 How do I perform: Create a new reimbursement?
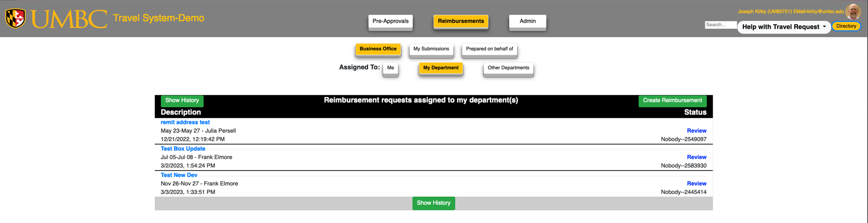[x=672, y=101]
